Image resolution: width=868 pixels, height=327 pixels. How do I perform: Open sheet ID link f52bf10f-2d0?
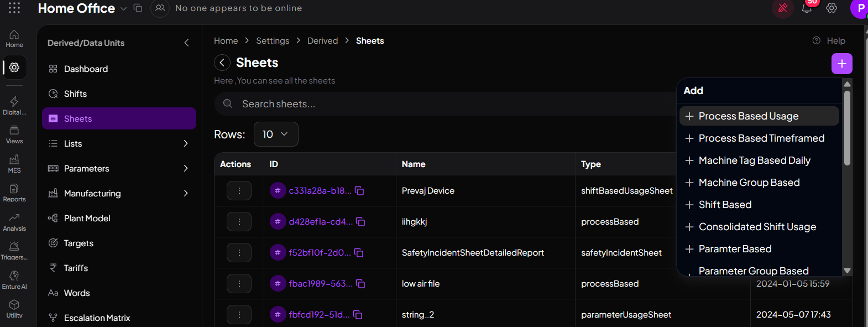(x=320, y=253)
